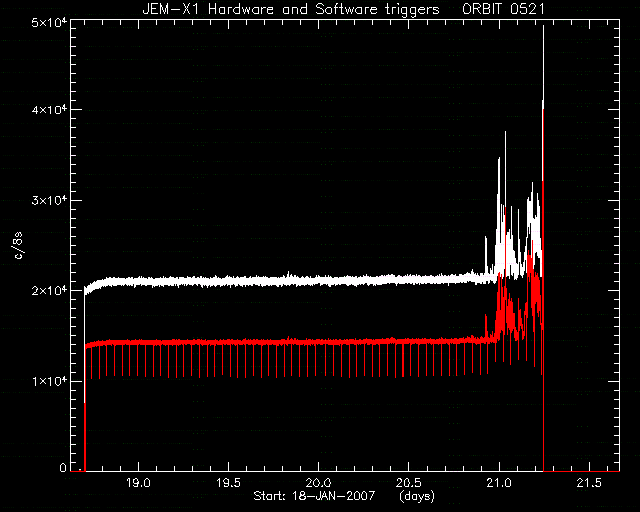Click the 0 y-axis origin label
This screenshot has width=640, height=512.
tap(63, 467)
